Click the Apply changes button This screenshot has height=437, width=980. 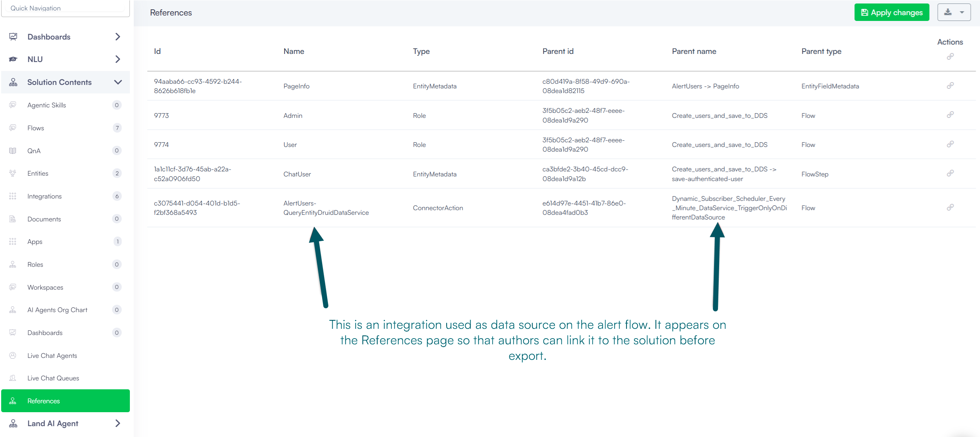(892, 12)
